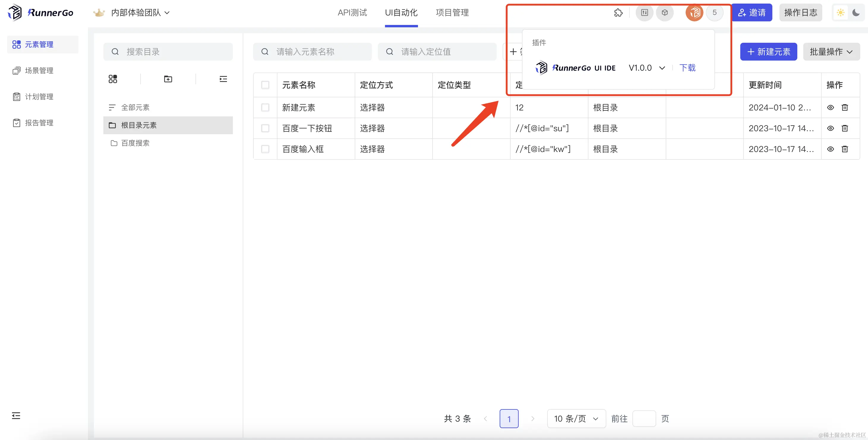Click the grid view icon above directory tree
The height and width of the screenshot is (440, 868).
(113, 79)
